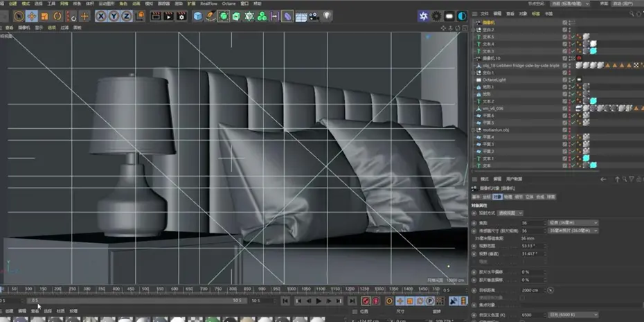Screen dimensions: 644x322
Task: Open the deformers icon
Action: pos(287,17)
